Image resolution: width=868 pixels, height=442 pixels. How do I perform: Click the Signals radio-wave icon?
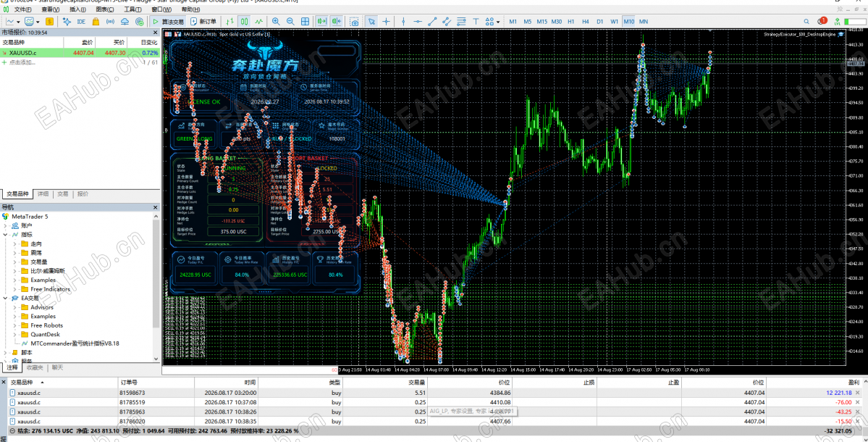110,22
